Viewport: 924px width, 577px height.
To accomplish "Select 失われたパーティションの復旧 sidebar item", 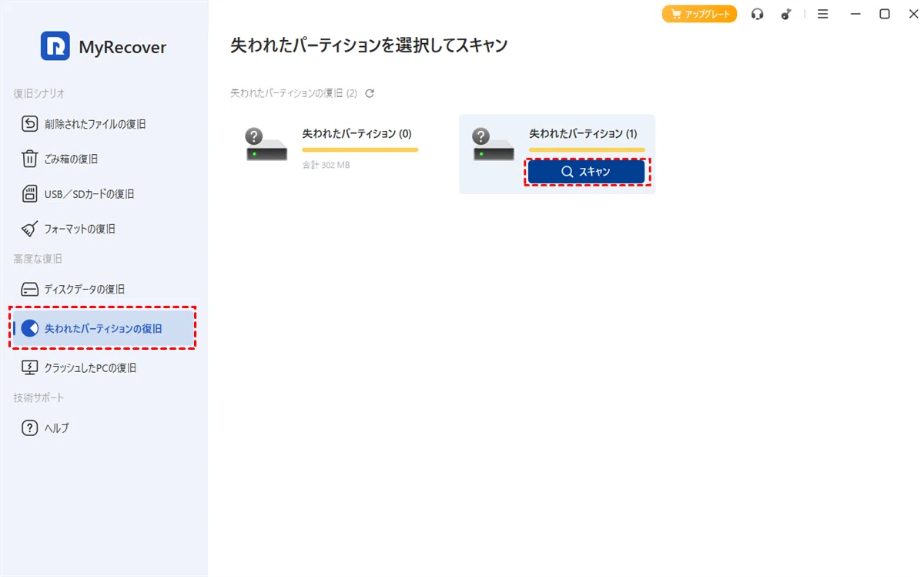I will (103, 329).
